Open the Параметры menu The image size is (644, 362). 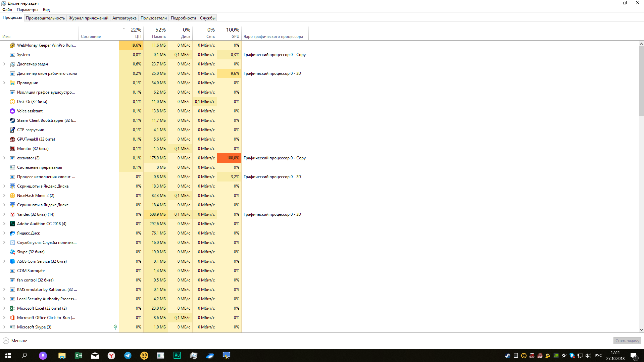(x=28, y=10)
